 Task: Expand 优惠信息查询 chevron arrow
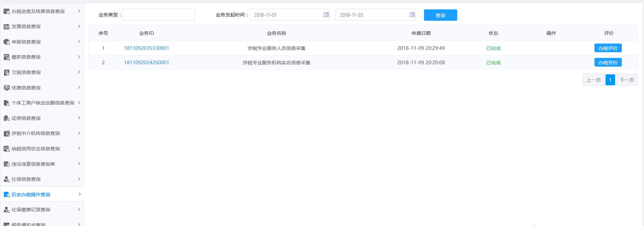point(79,87)
